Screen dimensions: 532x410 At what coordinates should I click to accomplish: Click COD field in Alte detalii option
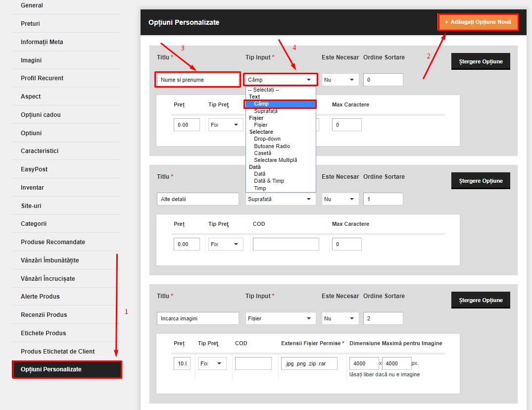point(286,244)
